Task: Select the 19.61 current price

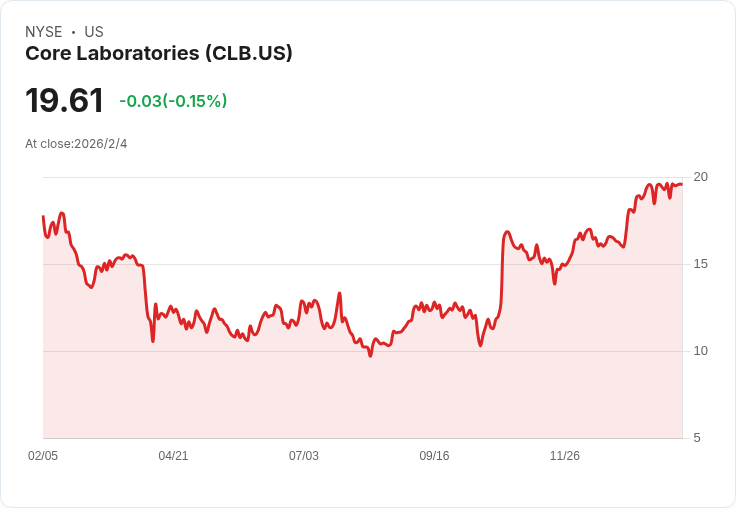Action: pyautogui.click(x=64, y=101)
